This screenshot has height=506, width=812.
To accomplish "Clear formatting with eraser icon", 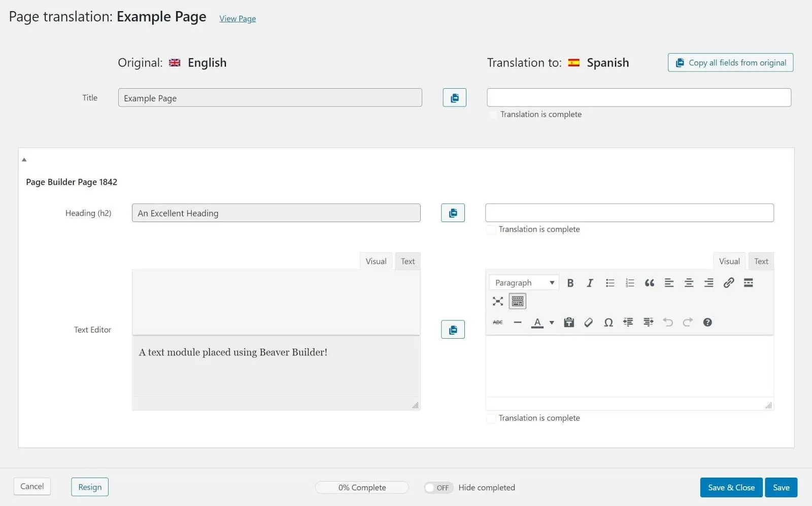I will tap(589, 322).
